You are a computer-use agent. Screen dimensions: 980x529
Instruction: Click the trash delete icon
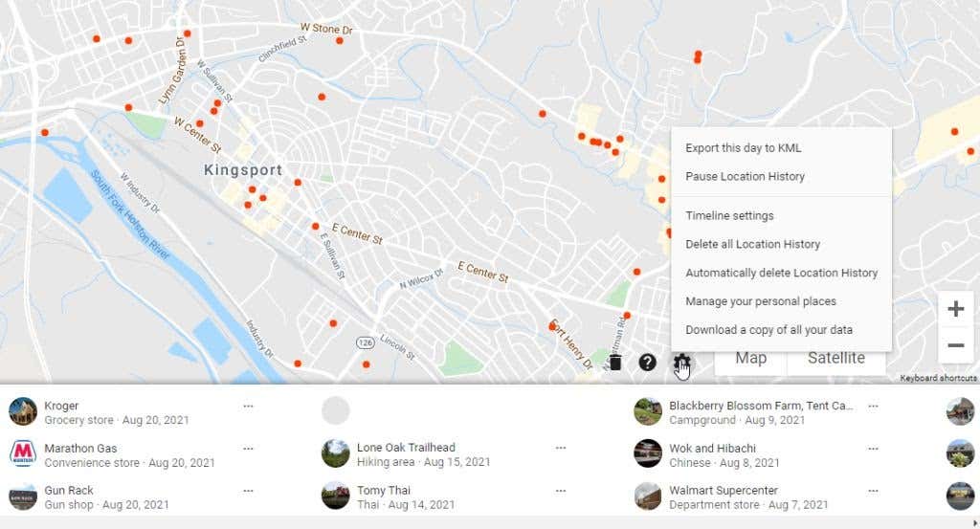tap(615, 362)
